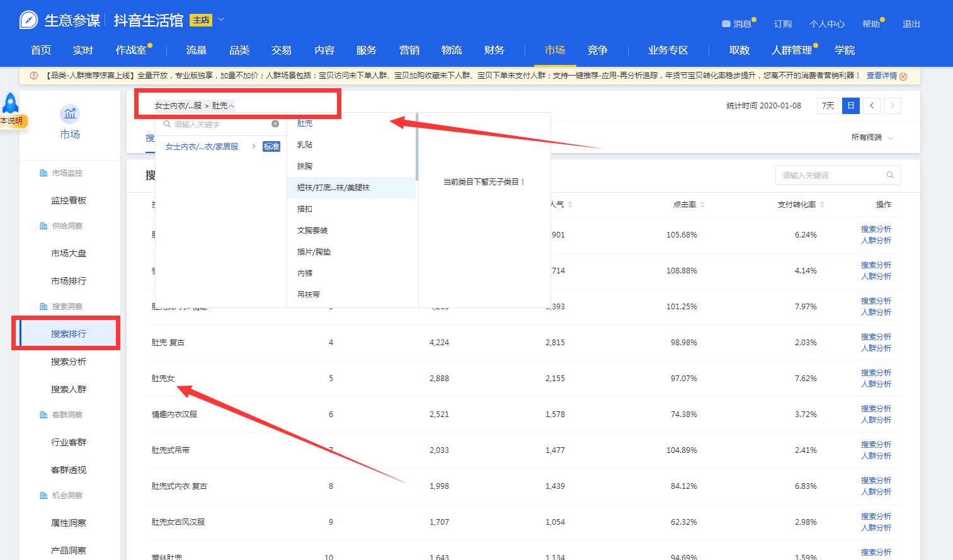This screenshot has height=560, width=953.
Task: Select 文胸套装 category
Action: 312,231
